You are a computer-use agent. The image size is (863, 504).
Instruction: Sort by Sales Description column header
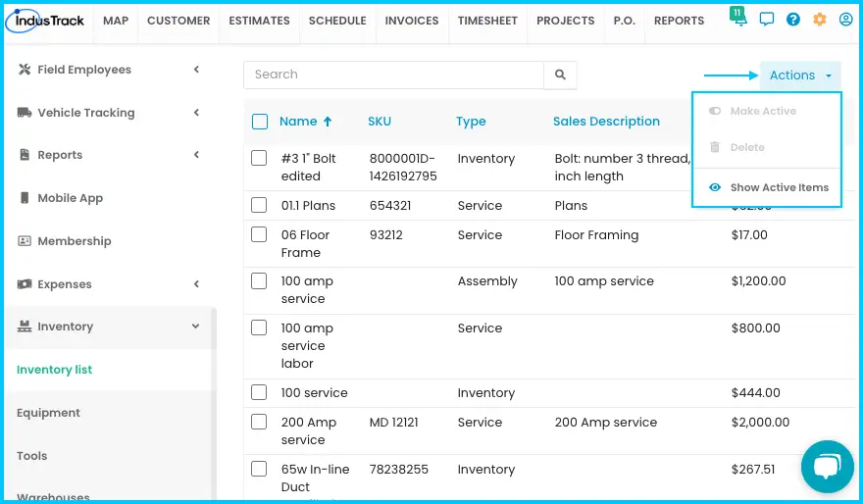(606, 122)
